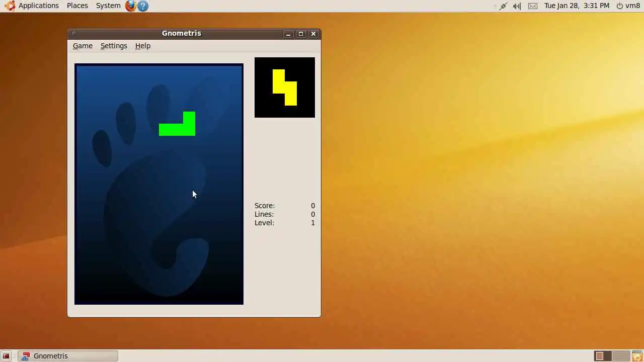The image size is (644, 362).
Task: Click the Show Desktop icon in bottom panel
Action: click(6, 356)
